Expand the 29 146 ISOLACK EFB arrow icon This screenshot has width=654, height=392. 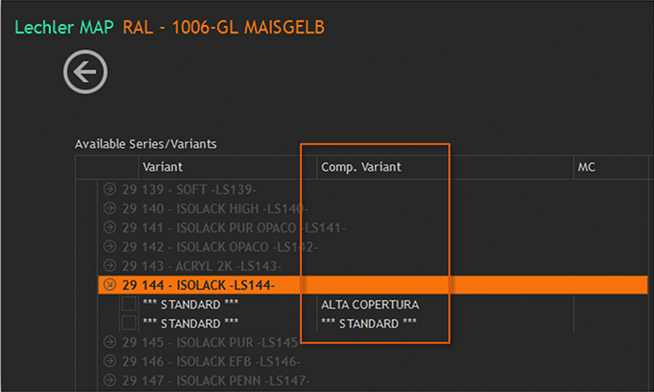[x=110, y=361]
